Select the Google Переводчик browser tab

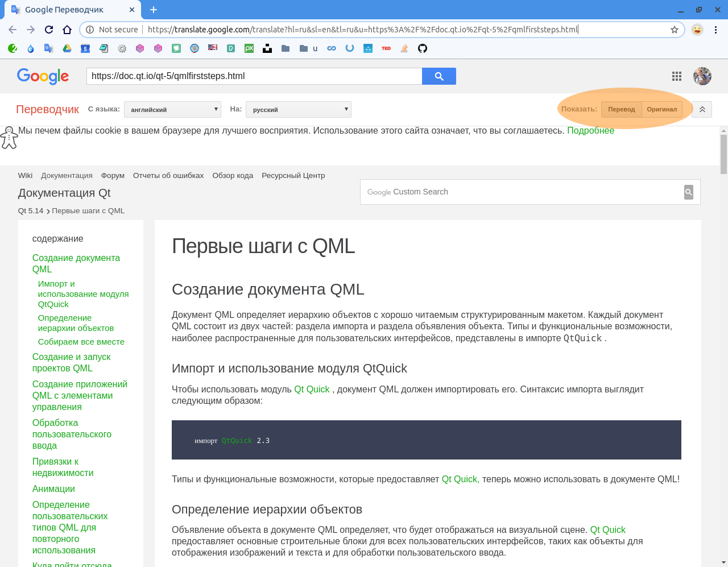pos(72,10)
